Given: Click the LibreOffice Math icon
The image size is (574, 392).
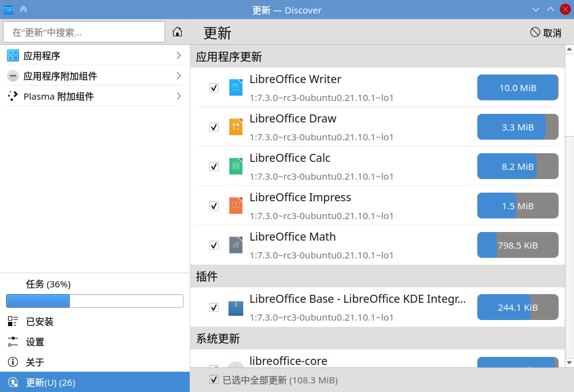Looking at the screenshot, I should click(x=236, y=245).
